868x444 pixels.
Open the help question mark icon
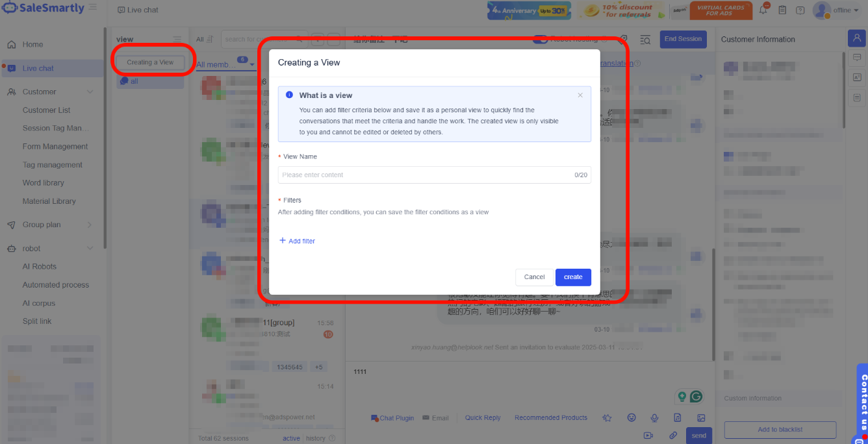[x=800, y=10]
